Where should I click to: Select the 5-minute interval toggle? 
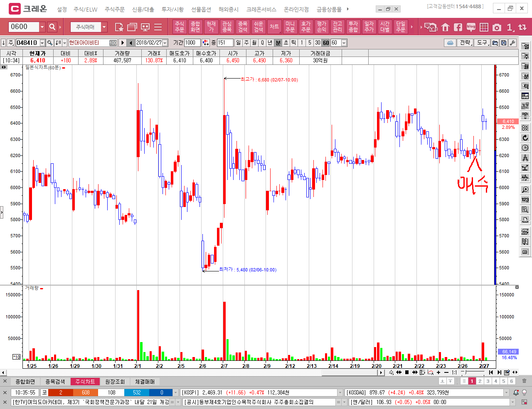click(310, 43)
